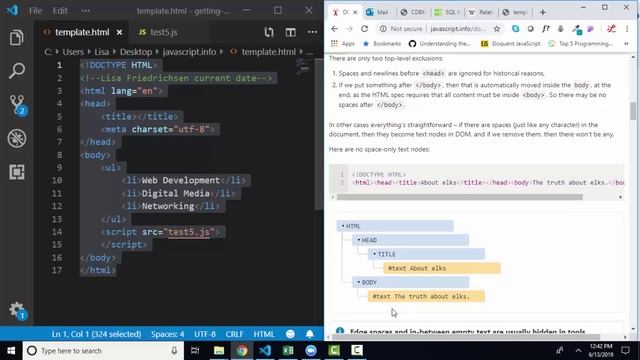Open the Debug view in VS Code
This screenshot has width=640, height=360.
[16, 138]
